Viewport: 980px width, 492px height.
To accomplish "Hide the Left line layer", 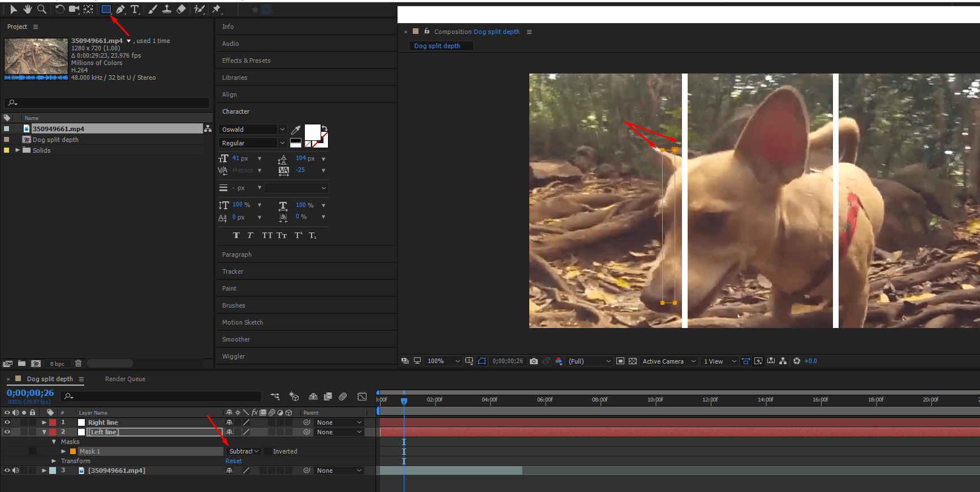I will pyautogui.click(x=7, y=432).
